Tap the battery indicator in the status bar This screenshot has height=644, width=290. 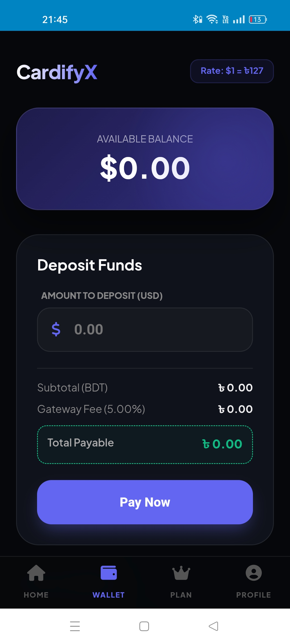258,20
